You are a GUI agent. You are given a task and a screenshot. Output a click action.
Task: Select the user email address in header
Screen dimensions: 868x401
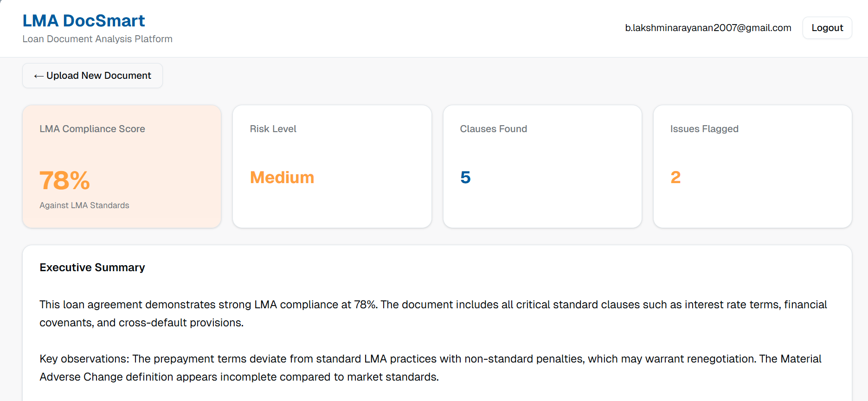click(707, 28)
